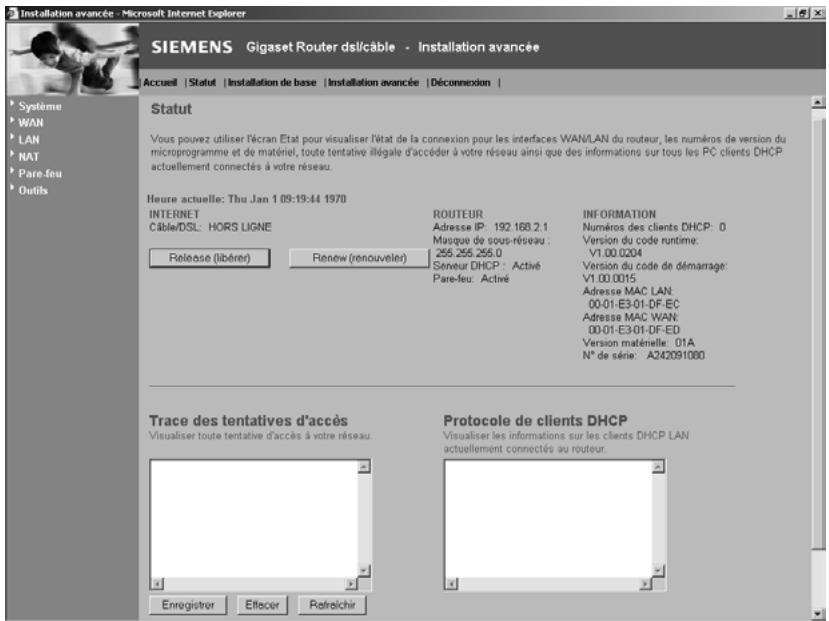The height and width of the screenshot is (621, 829).
Task: Click the boot code version V1.00.0015
Action: [609, 279]
